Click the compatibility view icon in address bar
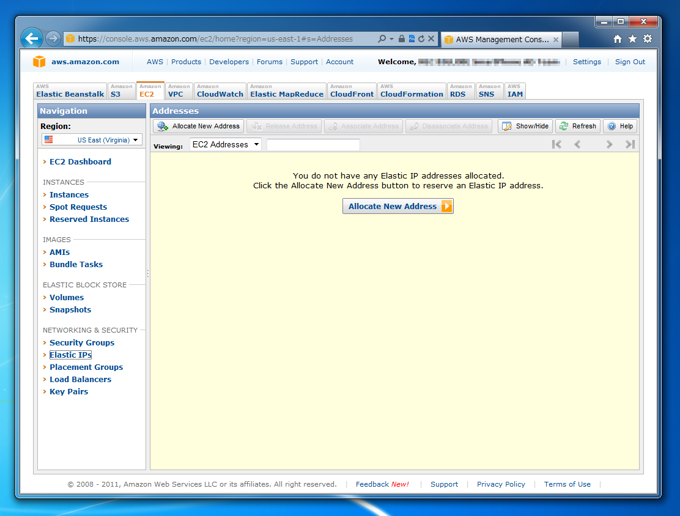The image size is (680, 516). click(x=412, y=39)
